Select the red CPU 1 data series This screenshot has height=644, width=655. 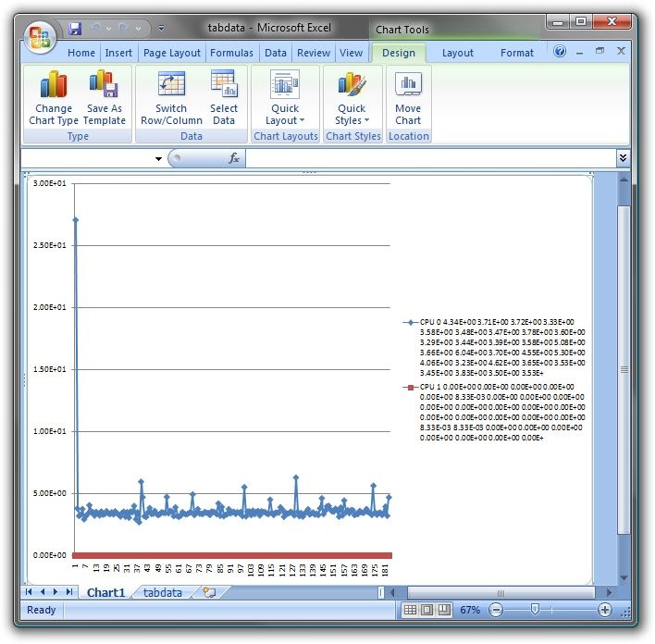pos(232,555)
